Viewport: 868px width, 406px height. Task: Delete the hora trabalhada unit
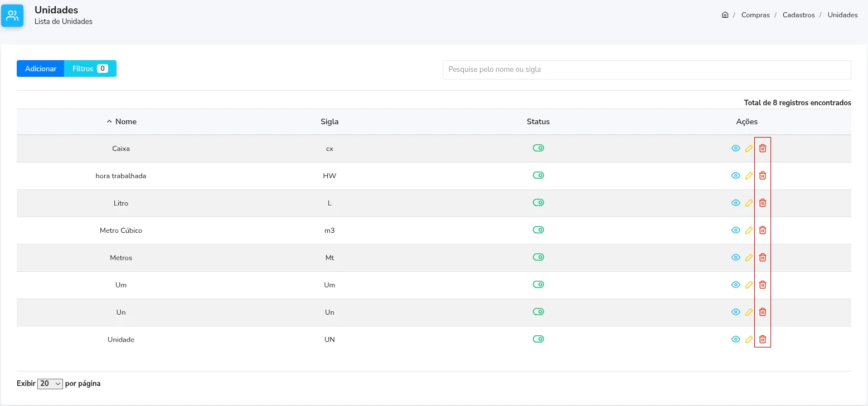[x=763, y=175]
